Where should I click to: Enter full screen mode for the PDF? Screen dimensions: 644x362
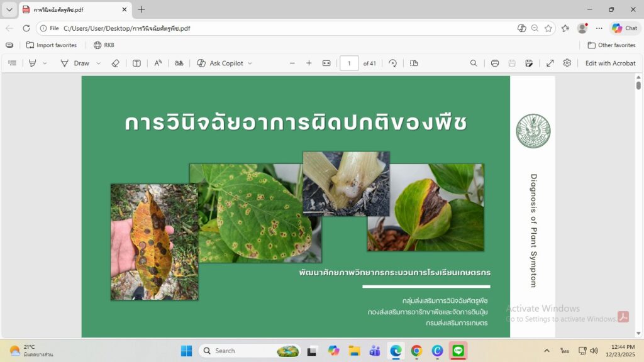550,63
